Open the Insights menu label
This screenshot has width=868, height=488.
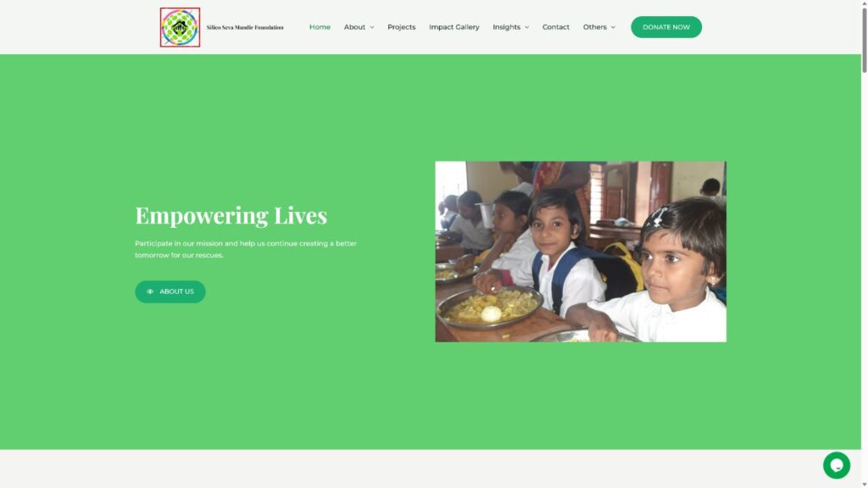(x=507, y=27)
